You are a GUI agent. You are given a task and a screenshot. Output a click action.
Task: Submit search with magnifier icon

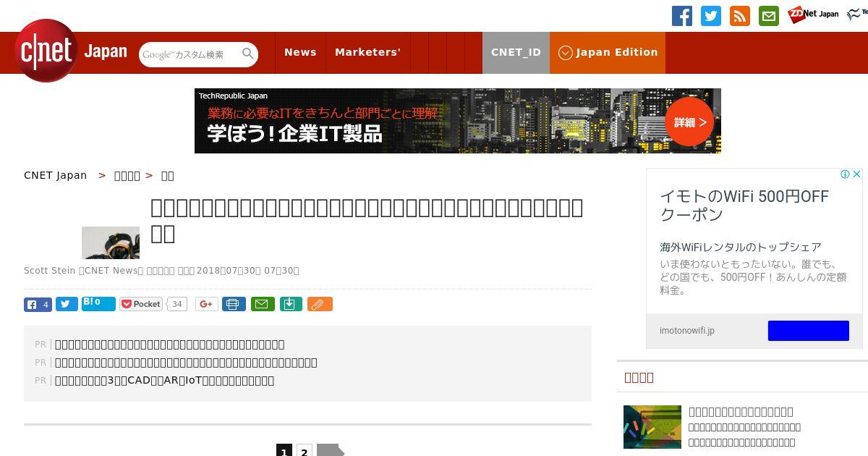(x=248, y=54)
